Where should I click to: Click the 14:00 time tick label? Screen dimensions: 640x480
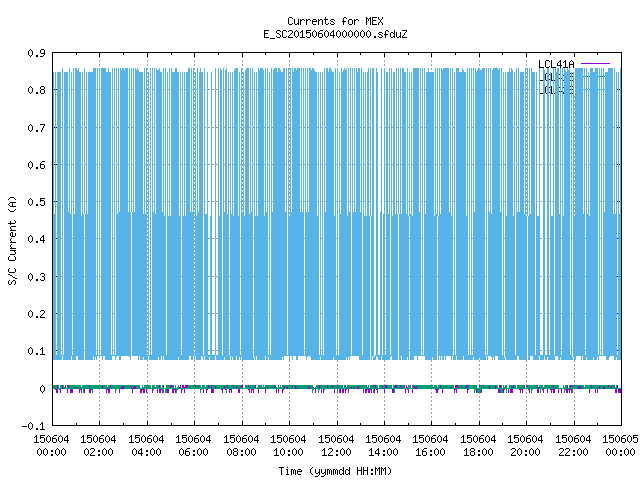click(x=383, y=452)
